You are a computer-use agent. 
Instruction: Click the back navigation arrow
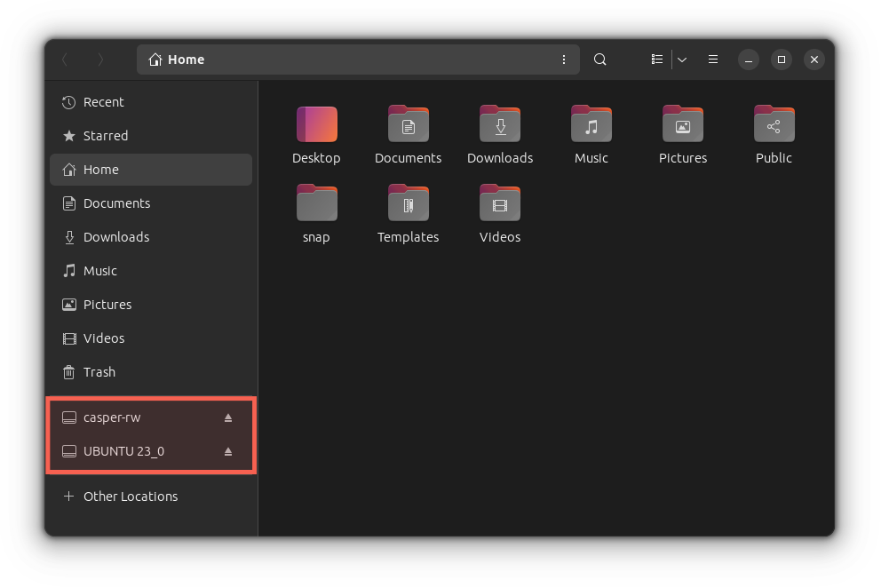64,59
